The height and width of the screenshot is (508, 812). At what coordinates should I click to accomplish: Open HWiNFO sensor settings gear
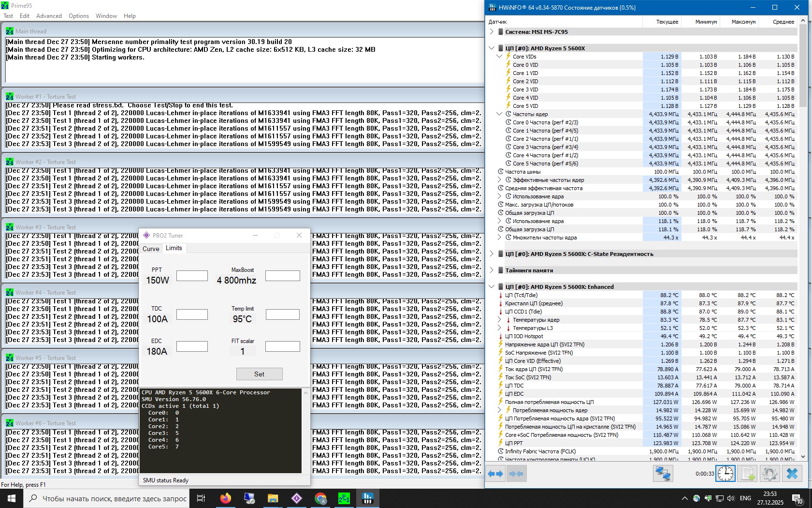[x=769, y=474]
